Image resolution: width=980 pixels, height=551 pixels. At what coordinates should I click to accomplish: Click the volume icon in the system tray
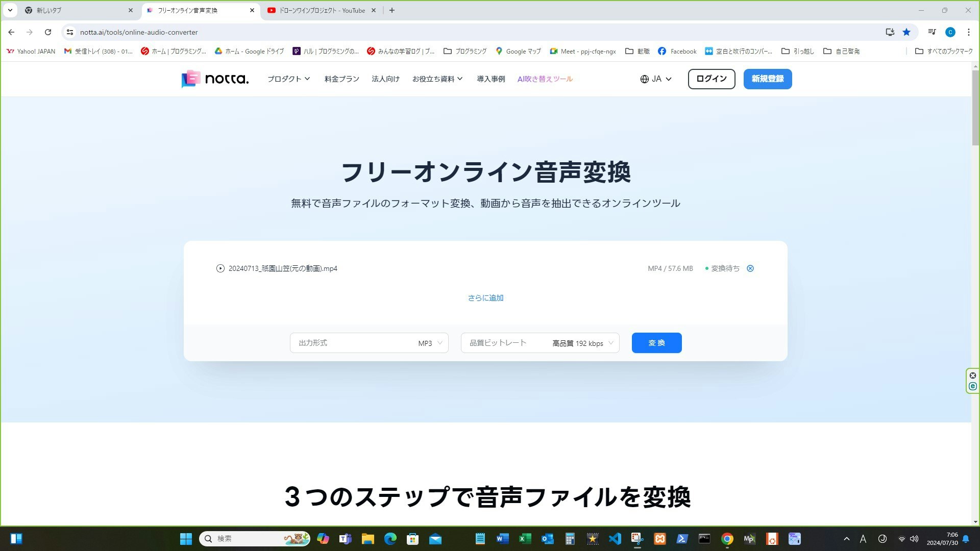[914, 538]
